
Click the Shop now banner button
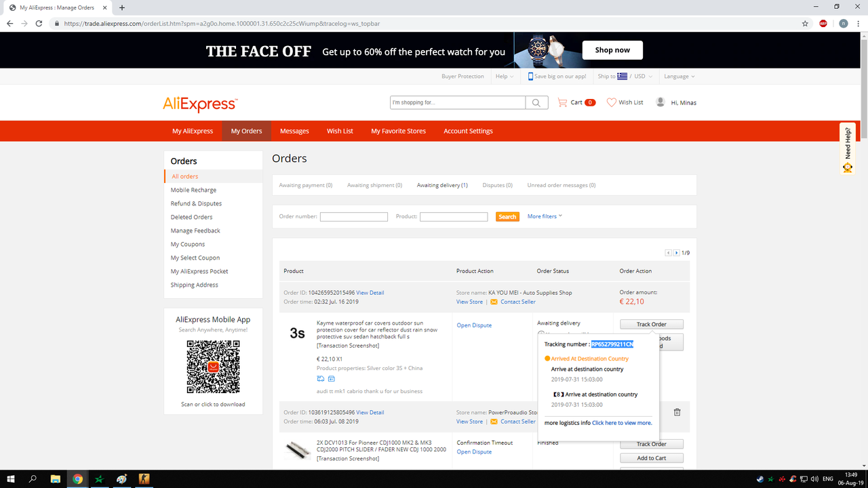coord(612,50)
